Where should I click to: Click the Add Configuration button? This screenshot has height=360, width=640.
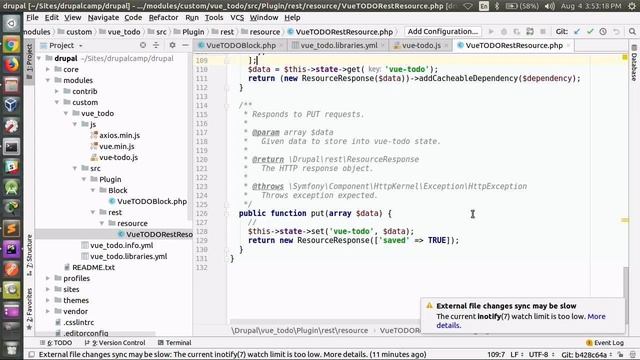(x=443, y=31)
